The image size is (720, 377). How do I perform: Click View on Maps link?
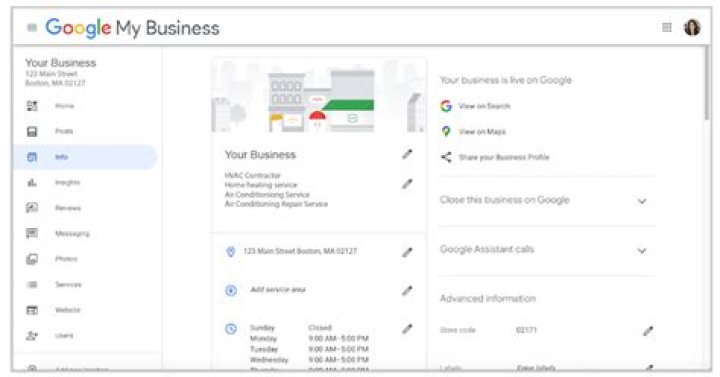[482, 132]
